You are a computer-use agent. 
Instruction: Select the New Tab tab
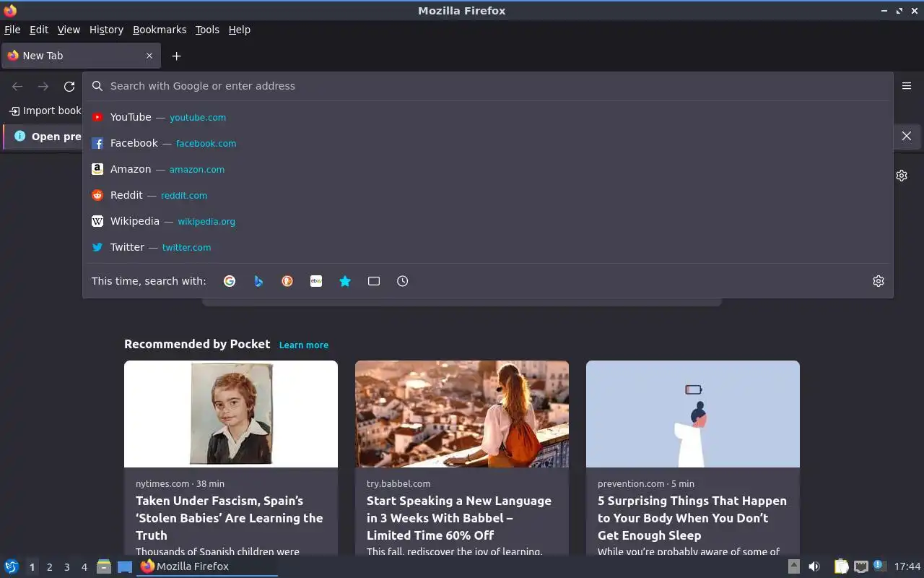click(x=81, y=56)
